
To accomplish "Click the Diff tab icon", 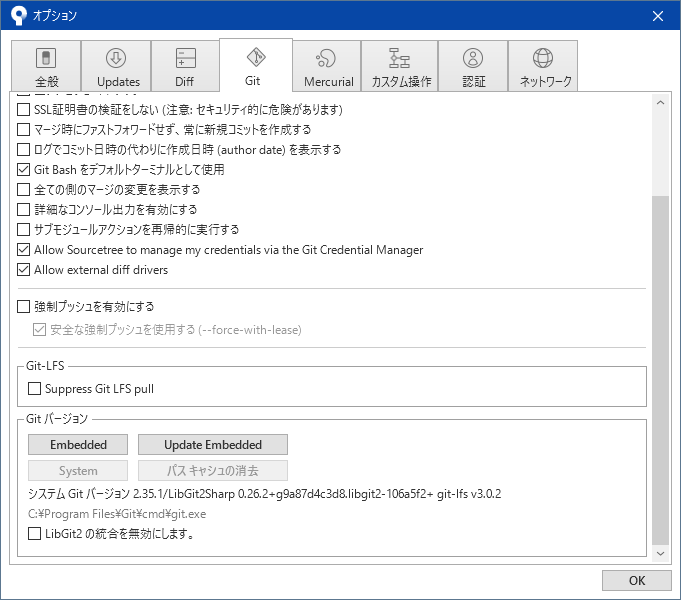I will pos(185,58).
